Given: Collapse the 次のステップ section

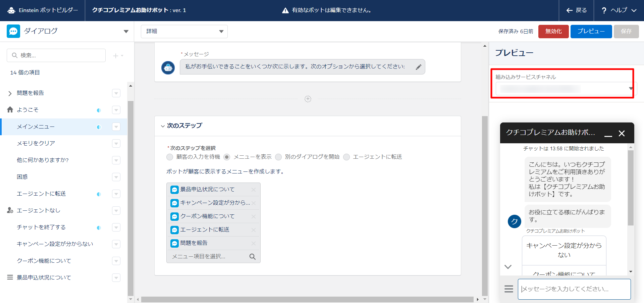Looking at the screenshot, I should (163, 126).
